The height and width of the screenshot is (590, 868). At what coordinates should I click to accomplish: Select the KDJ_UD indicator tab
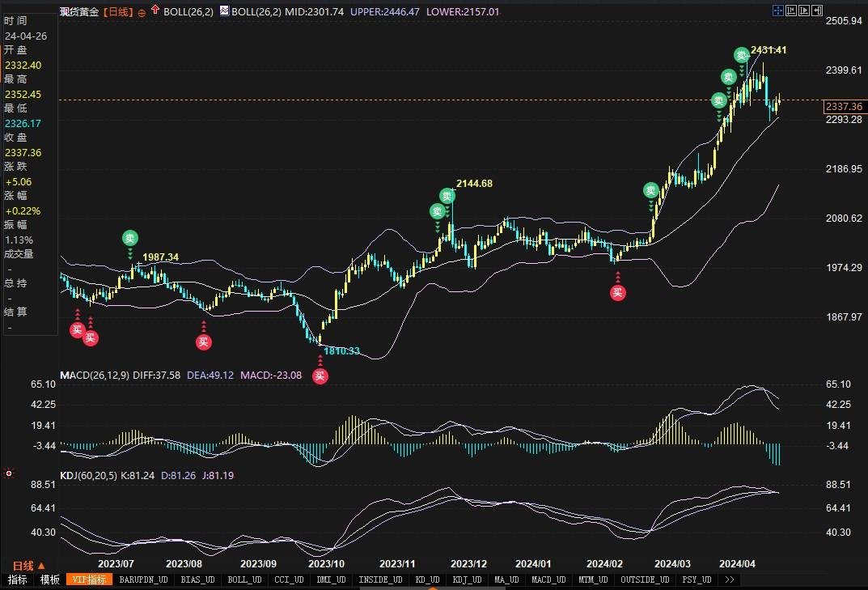[468, 579]
